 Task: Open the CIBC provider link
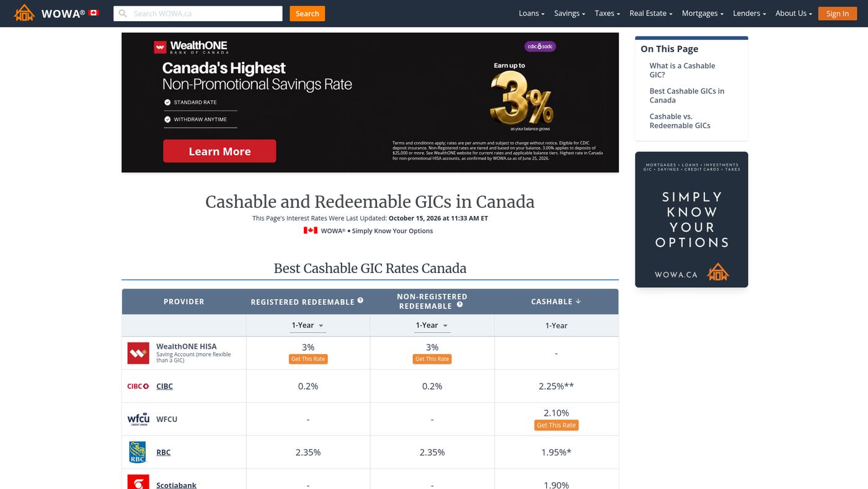164,386
